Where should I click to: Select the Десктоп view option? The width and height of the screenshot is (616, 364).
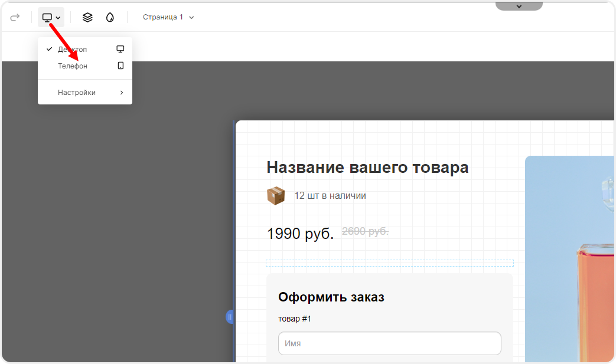tap(85, 50)
